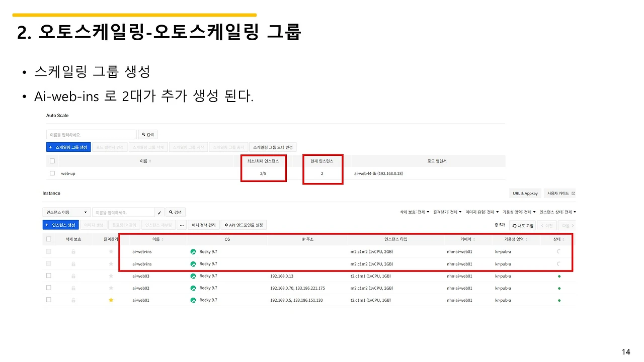Viewport: 644px width, 362px height.
Task: Open the 이미지 유형 filter dropdown
Action: [482, 212]
